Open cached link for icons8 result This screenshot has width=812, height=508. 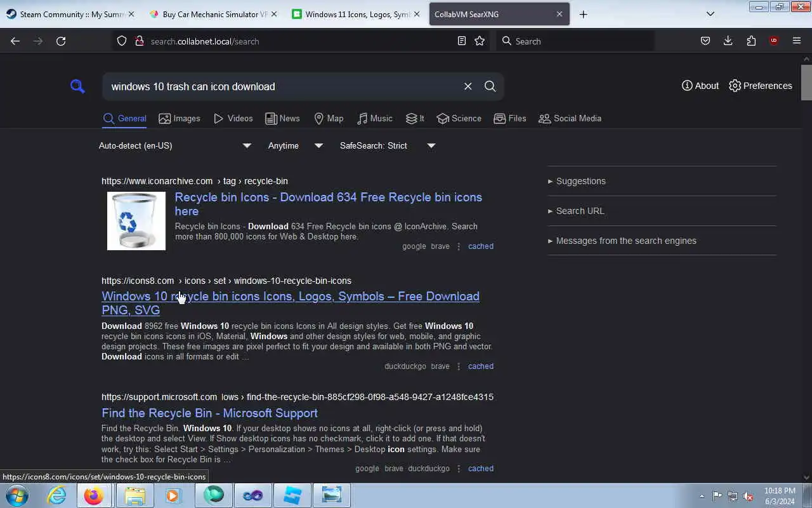tap(481, 366)
